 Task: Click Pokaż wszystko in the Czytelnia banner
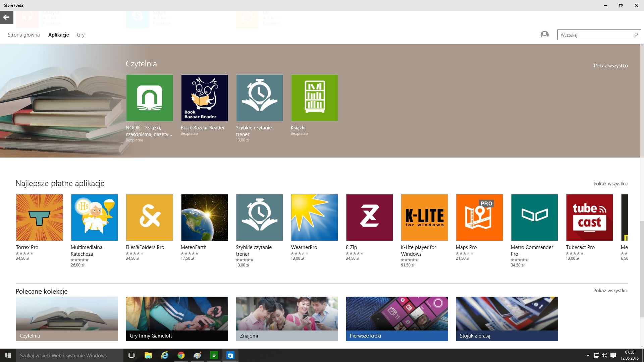(x=611, y=66)
